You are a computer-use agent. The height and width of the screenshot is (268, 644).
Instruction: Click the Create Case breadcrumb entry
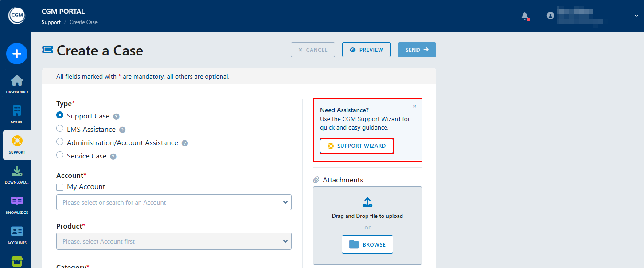click(83, 22)
